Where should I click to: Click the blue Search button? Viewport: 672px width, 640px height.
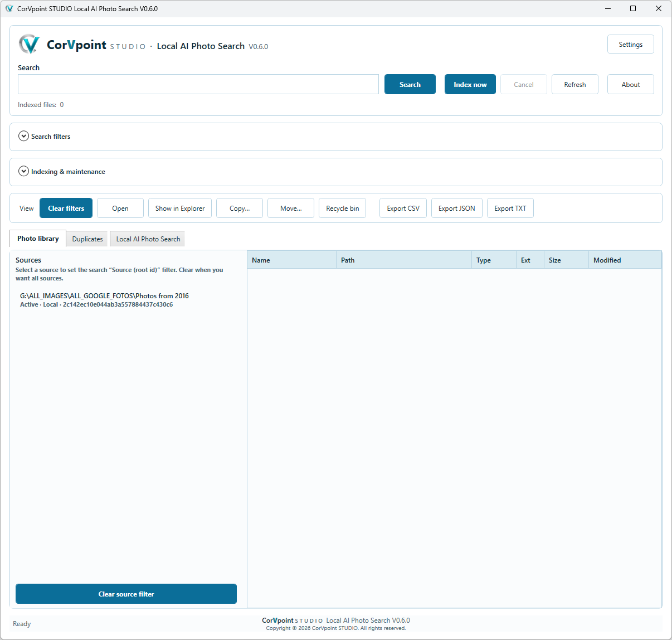click(410, 84)
